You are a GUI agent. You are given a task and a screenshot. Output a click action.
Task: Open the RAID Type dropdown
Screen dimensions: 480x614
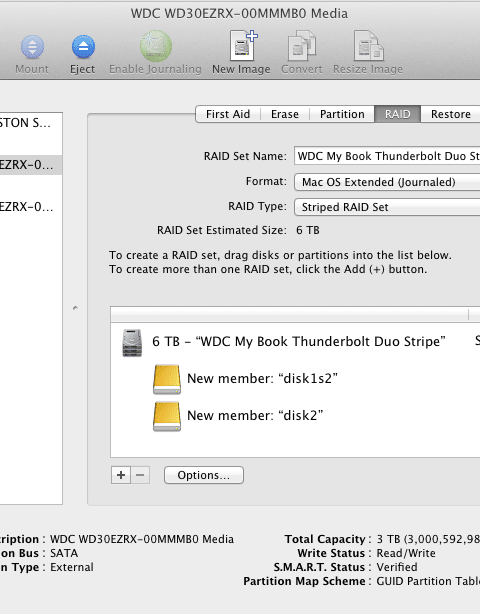click(x=387, y=207)
